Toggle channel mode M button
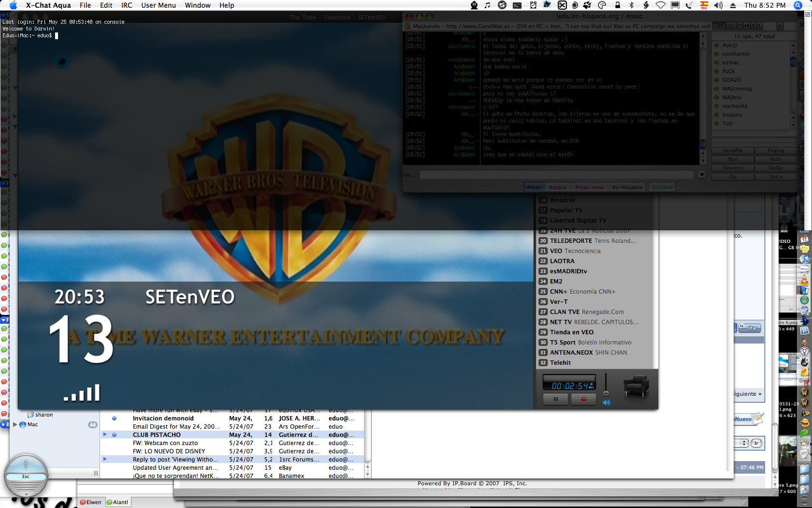Viewport: 812px width, 508px height. point(747,26)
